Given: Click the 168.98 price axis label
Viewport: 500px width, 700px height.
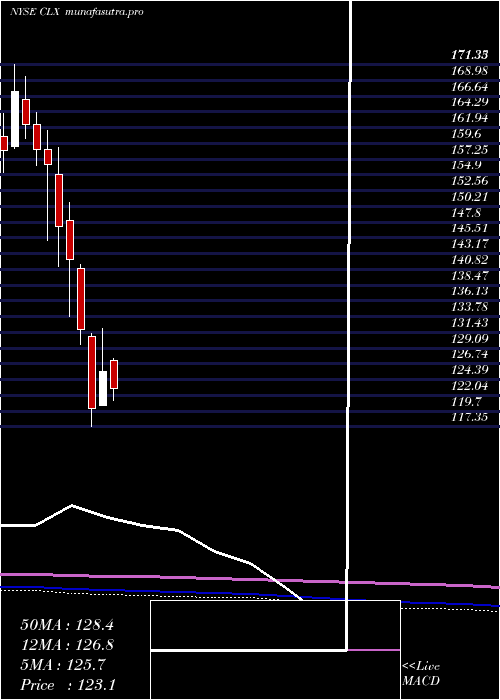Looking at the screenshot, I should tap(470, 71).
